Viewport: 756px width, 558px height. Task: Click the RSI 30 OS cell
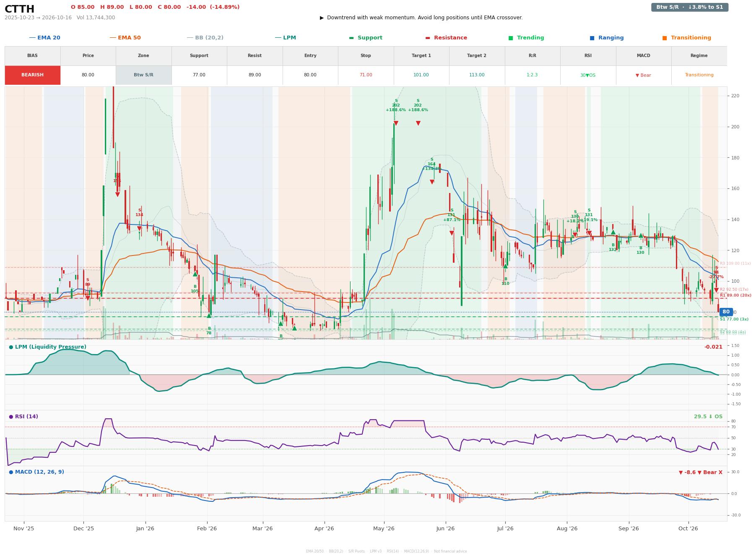click(588, 75)
